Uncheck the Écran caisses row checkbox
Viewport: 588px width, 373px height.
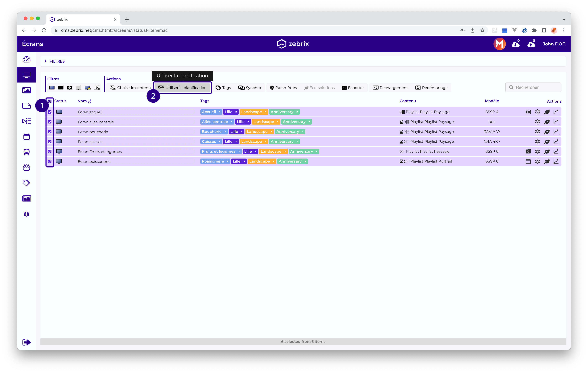50,142
